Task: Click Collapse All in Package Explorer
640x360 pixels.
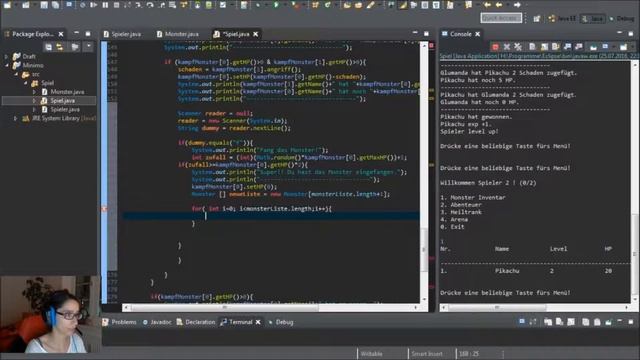Action: coord(49,47)
